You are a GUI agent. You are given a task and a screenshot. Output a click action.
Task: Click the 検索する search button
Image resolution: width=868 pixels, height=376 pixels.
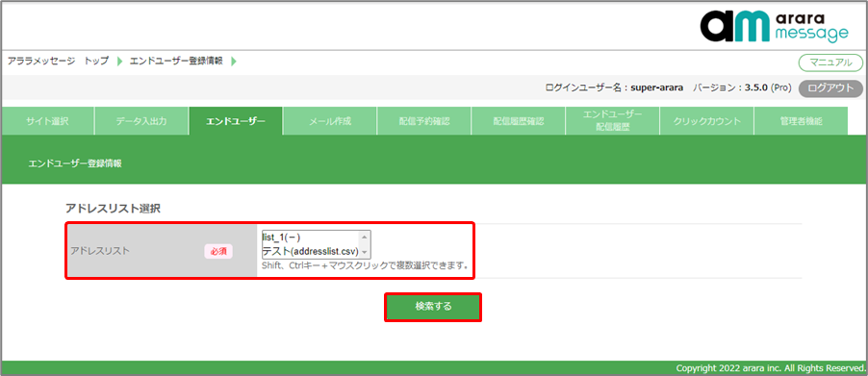pyautogui.click(x=433, y=307)
